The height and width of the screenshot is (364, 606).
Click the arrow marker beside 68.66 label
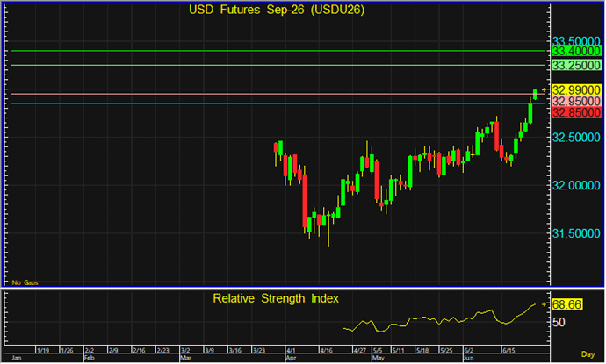[x=544, y=304]
